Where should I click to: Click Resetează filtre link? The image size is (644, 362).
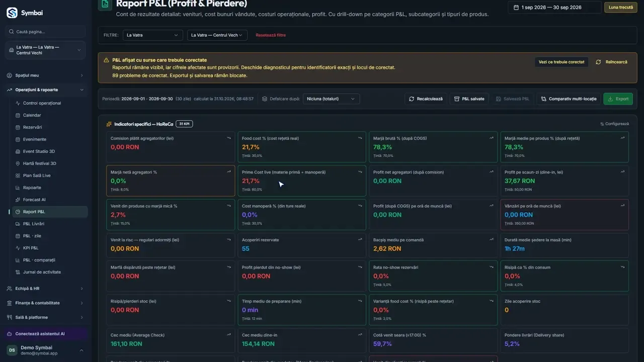coord(271,35)
